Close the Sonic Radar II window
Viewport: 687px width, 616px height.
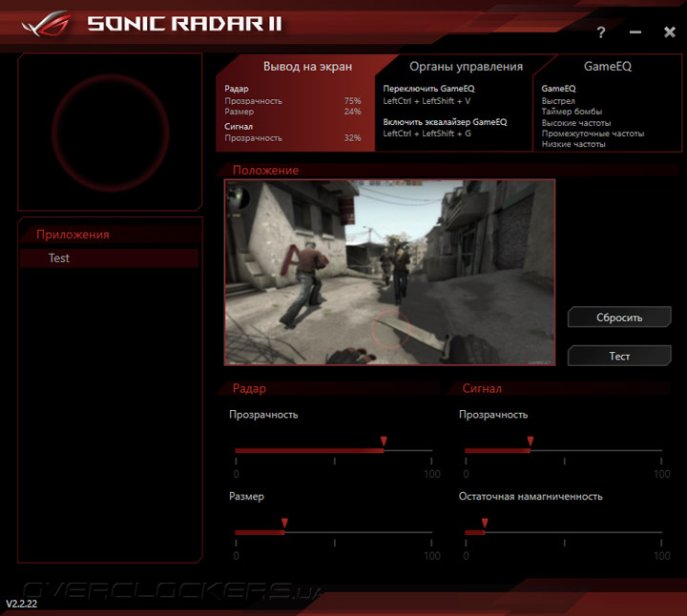pos(670,32)
